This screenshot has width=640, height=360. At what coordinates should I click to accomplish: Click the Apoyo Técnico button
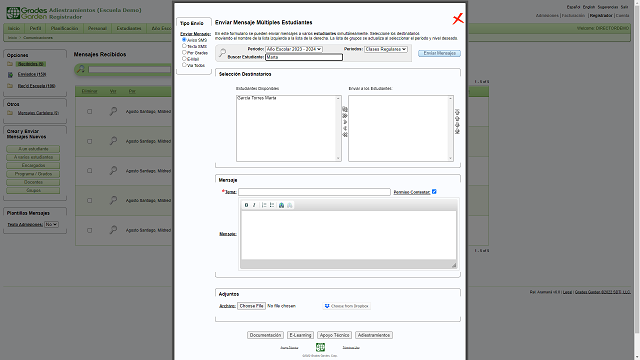[x=335, y=335]
